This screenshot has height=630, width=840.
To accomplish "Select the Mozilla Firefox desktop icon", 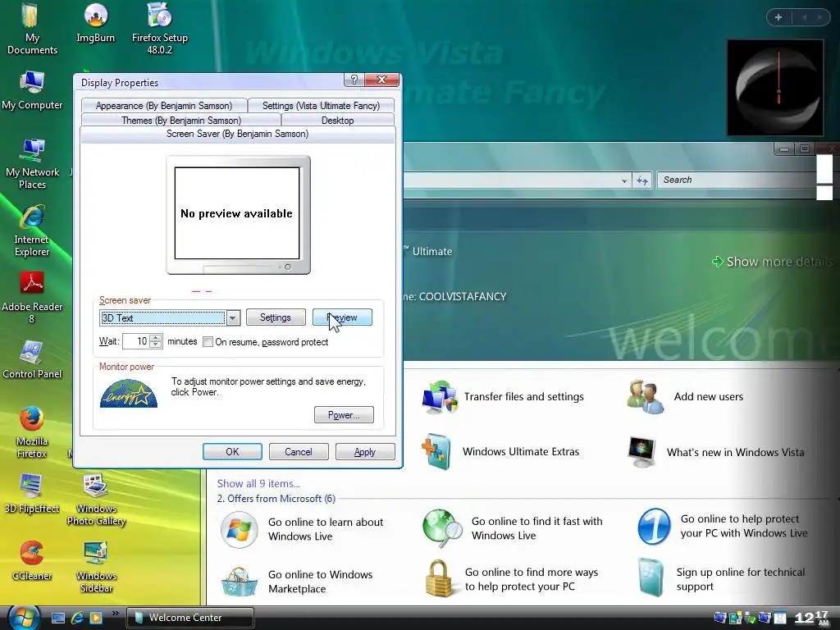I will (x=32, y=432).
